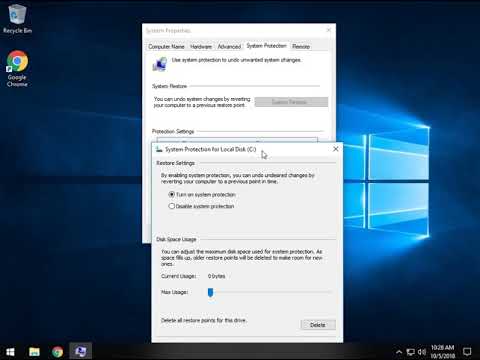Open the network status tray icon

411,352
